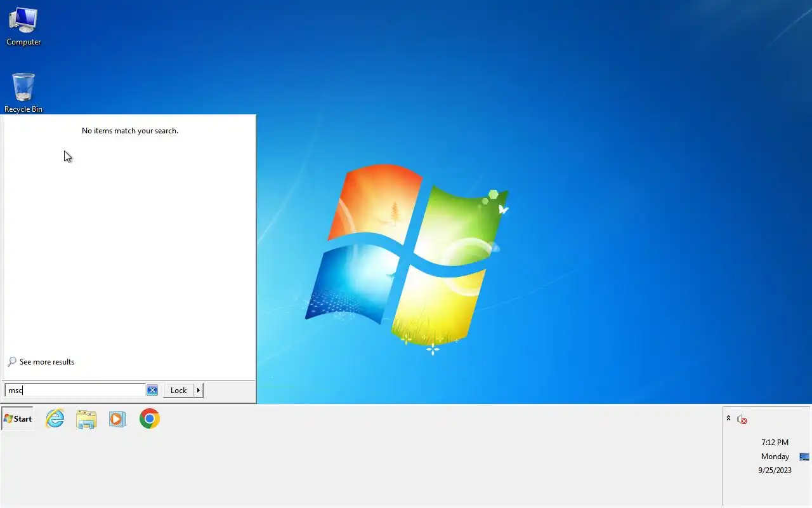The width and height of the screenshot is (812, 508).
Task: Click the Lock button
Action: pyautogui.click(x=178, y=390)
